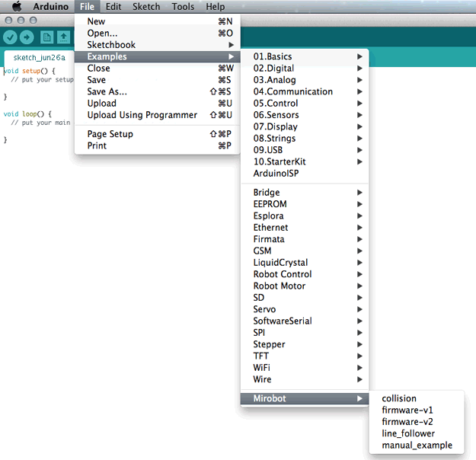Viewport: 476px width, 460px height.
Task: Click the Open sketch up-arrow icon
Action: [63, 37]
